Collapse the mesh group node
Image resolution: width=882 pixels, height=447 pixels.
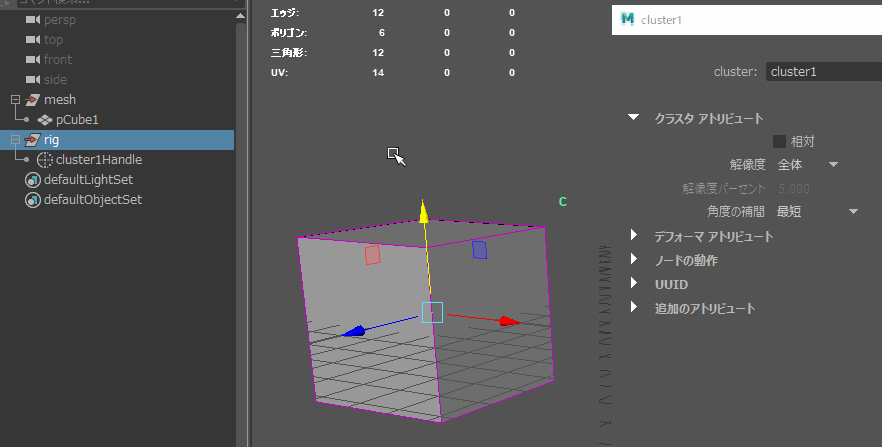click(15, 100)
